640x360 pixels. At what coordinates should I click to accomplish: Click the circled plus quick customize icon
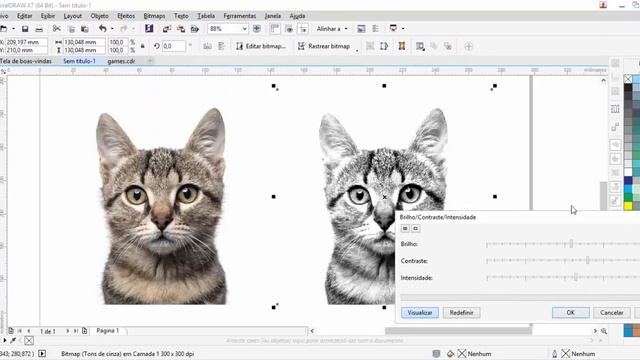469,46
